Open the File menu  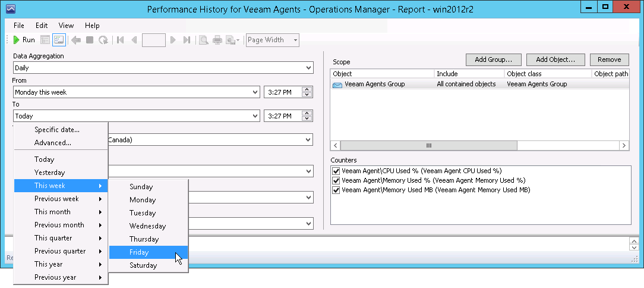tap(19, 26)
